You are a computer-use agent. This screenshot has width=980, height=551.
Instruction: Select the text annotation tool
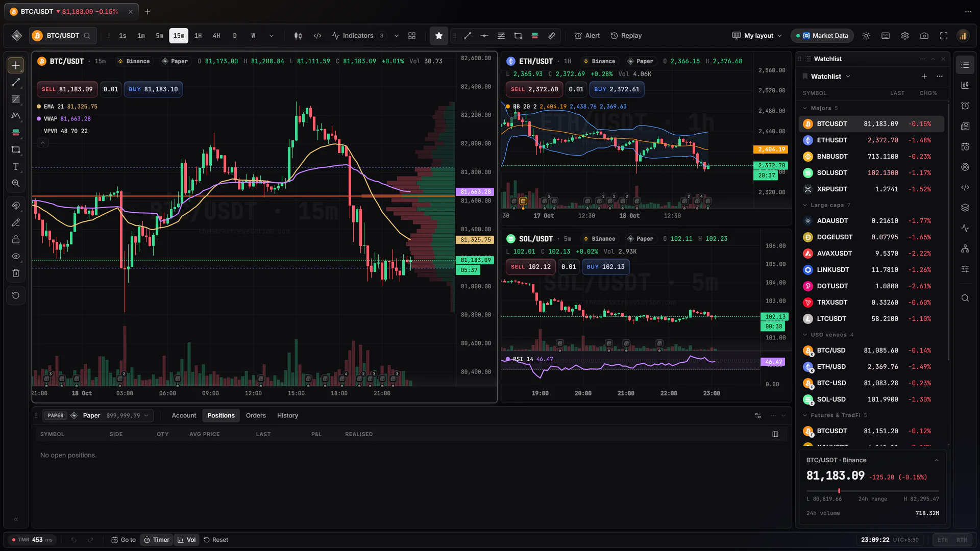pyautogui.click(x=16, y=166)
